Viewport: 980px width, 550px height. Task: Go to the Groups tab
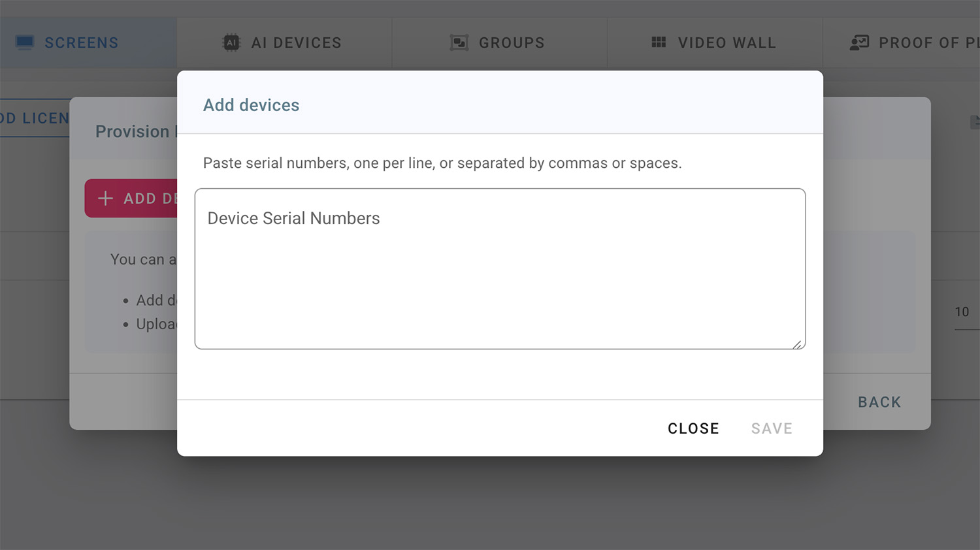[511, 43]
